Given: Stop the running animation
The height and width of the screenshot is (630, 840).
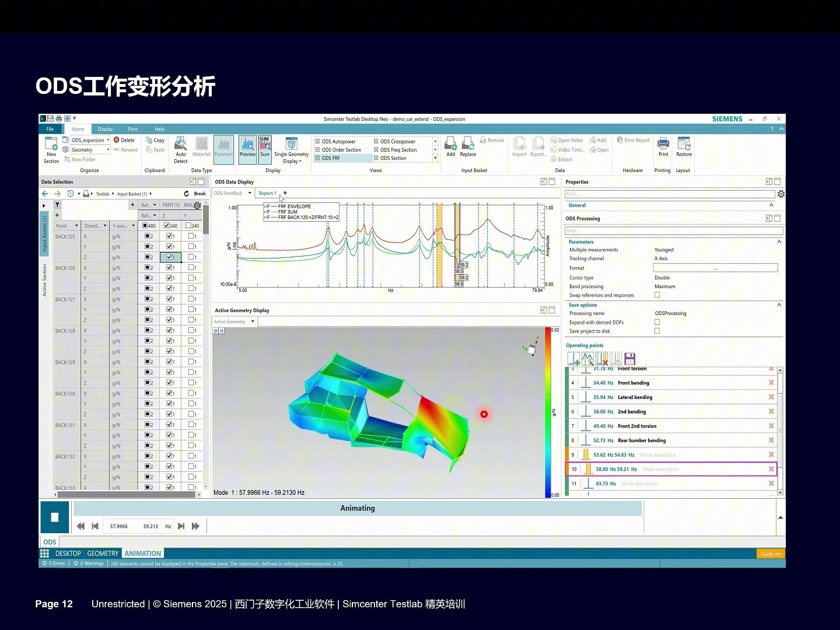Looking at the screenshot, I should click(x=55, y=517).
